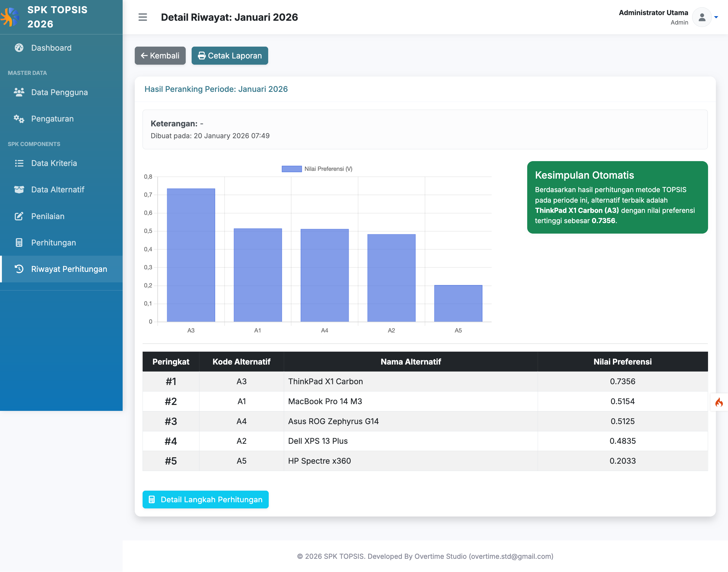Screen dimensions: 728x572
Task: Click the back arrow icon on Kembali
Action: pyautogui.click(x=144, y=56)
